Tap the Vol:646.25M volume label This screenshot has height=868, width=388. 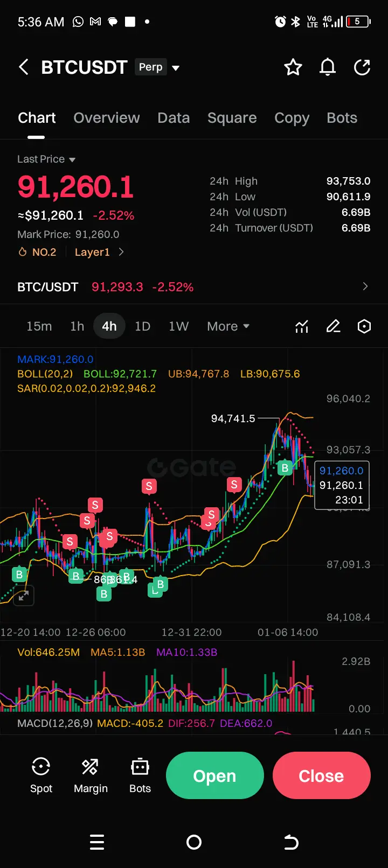(x=48, y=653)
